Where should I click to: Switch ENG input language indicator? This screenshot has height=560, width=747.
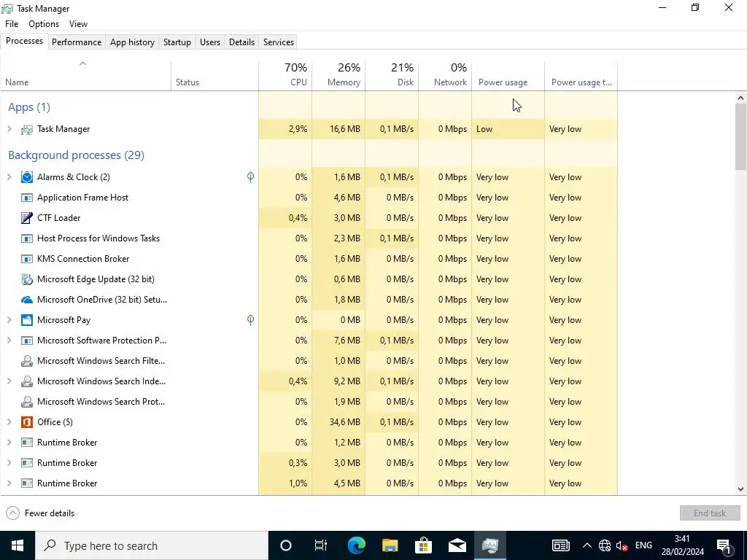tap(643, 545)
